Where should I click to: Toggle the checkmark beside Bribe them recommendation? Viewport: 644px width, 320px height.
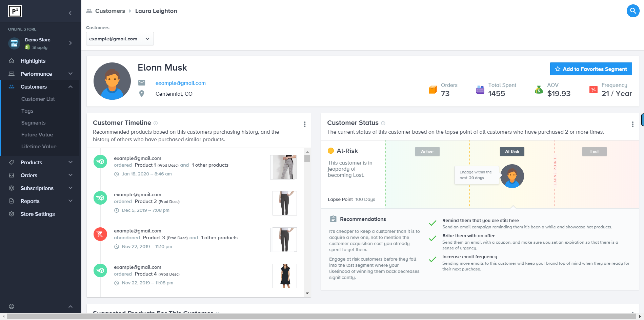[432, 238]
